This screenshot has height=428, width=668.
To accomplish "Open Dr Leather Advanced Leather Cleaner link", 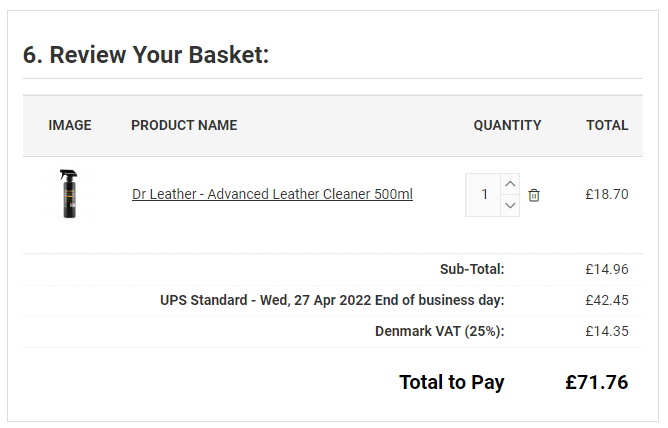I will [272, 195].
